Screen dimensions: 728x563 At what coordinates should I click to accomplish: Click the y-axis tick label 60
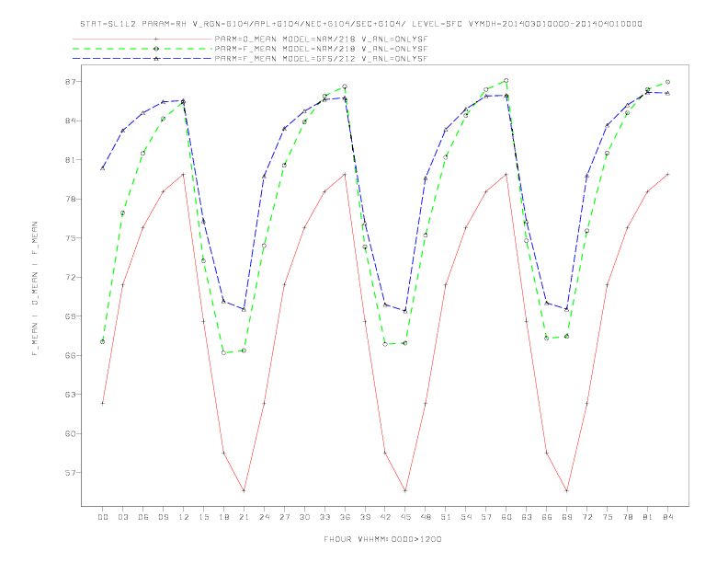71,433
